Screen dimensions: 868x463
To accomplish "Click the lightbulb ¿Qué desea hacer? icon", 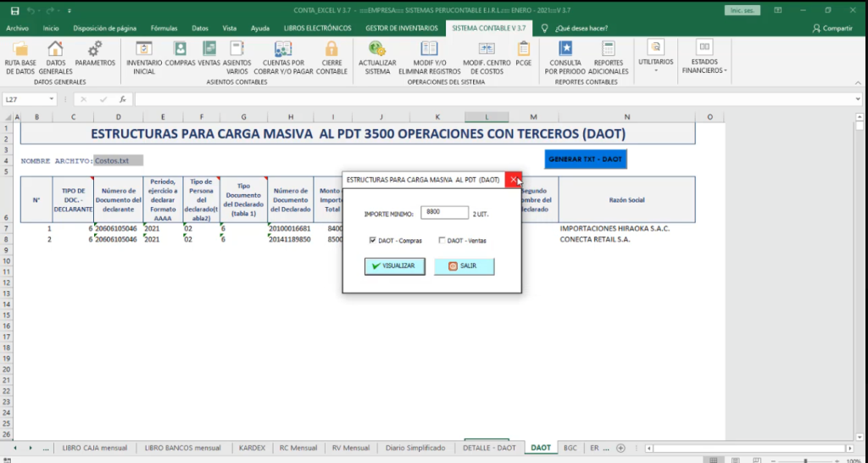I will click(545, 28).
